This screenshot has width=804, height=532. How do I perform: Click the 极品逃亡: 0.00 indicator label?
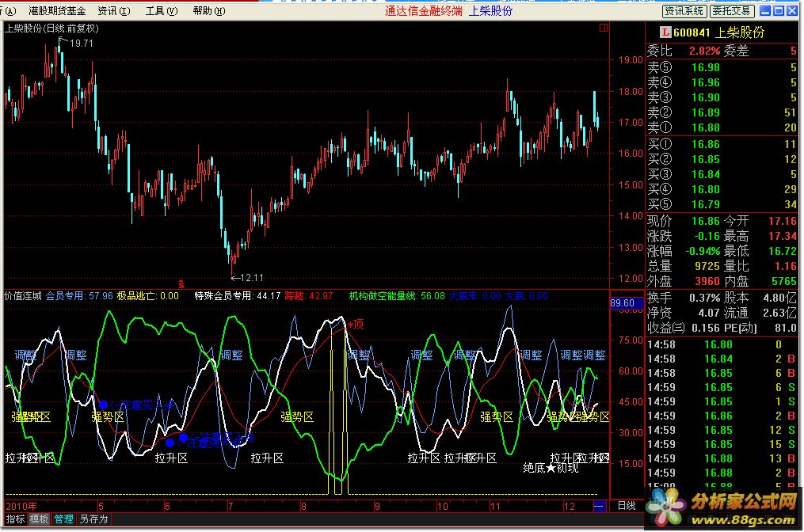coord(147,296)
